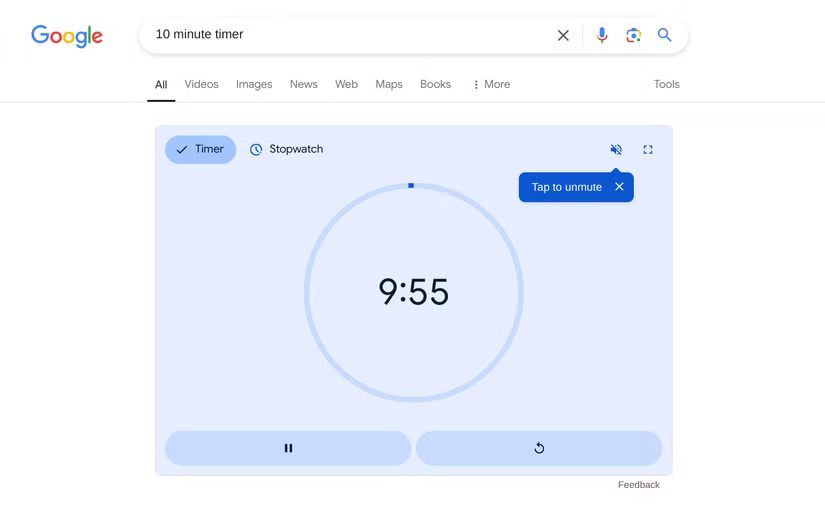Switch to the Videos tab
Screen dimensions: 825x511
tap(202, 84)
